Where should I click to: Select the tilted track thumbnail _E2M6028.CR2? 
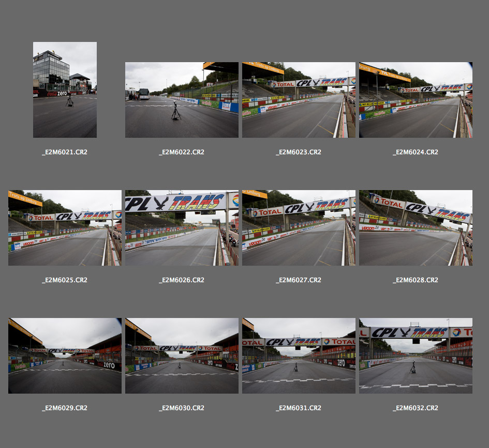416,228
